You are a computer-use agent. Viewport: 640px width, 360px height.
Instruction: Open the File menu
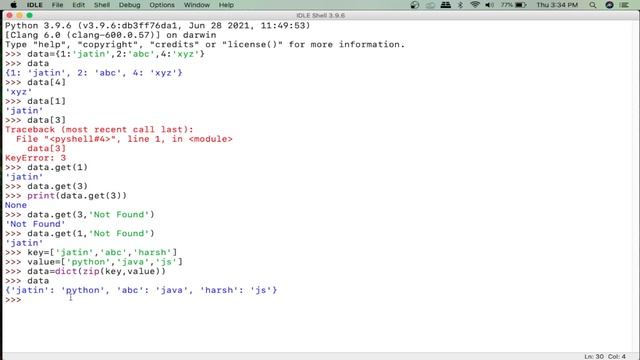[x=58, y=5]
